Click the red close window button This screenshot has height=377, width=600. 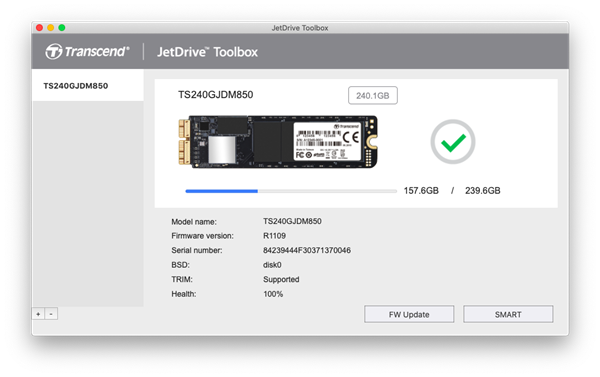pyautogui.click(x=39, y=28)
